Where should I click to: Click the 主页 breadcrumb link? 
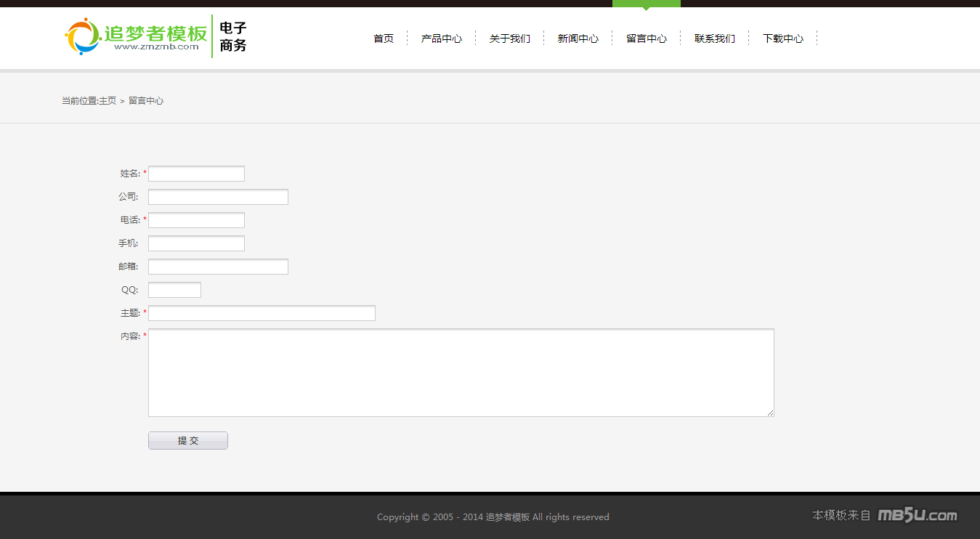[108, 101]
